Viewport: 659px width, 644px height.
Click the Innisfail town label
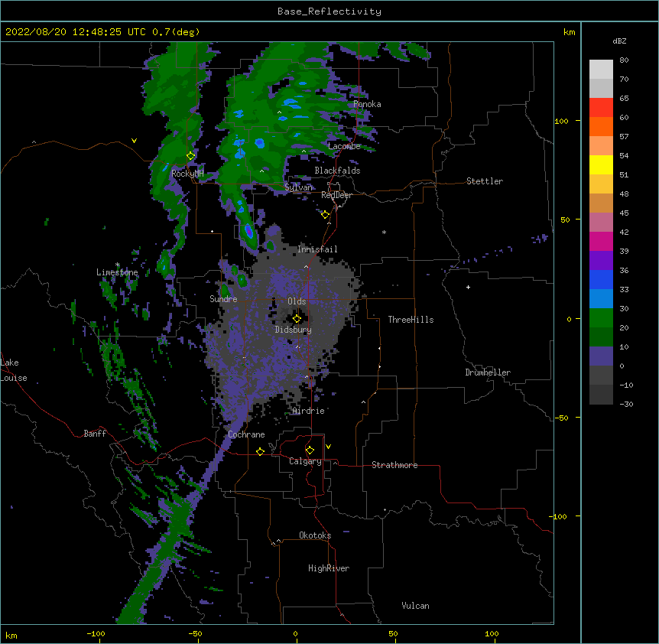click(317, 249)
